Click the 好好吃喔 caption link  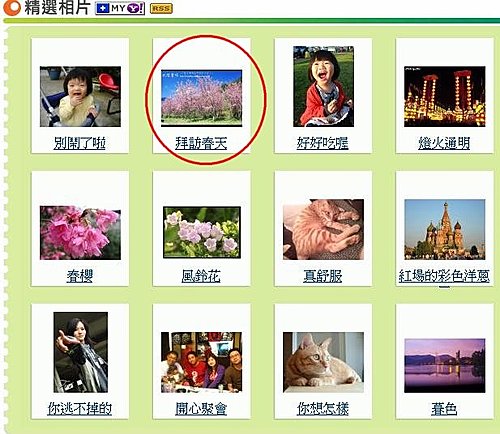pyautogui.click(x=323, y=143)
